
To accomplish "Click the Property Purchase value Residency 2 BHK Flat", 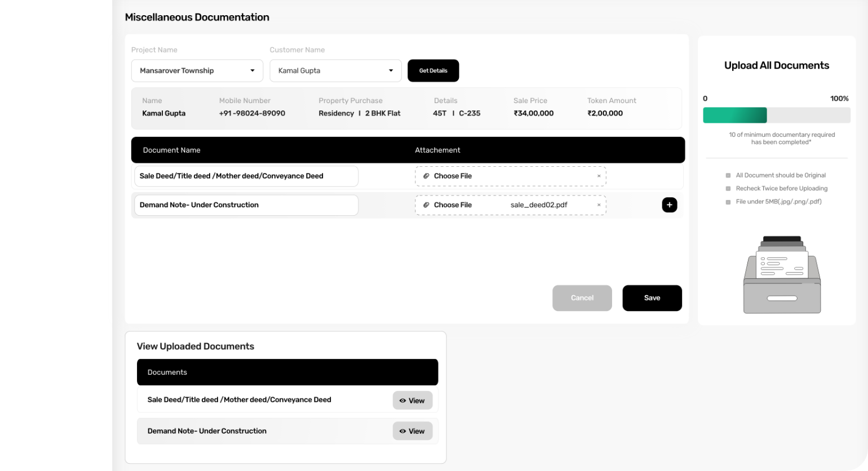I will 360,113.
